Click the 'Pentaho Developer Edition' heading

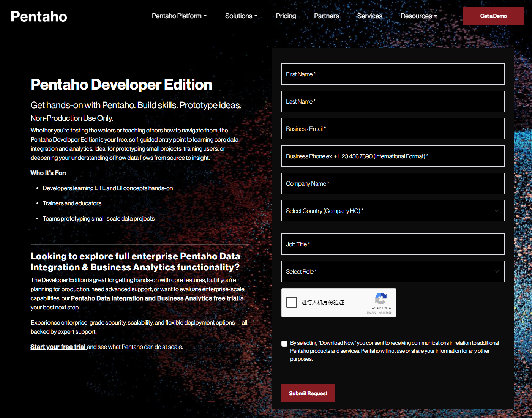click(x=122, y=85)
